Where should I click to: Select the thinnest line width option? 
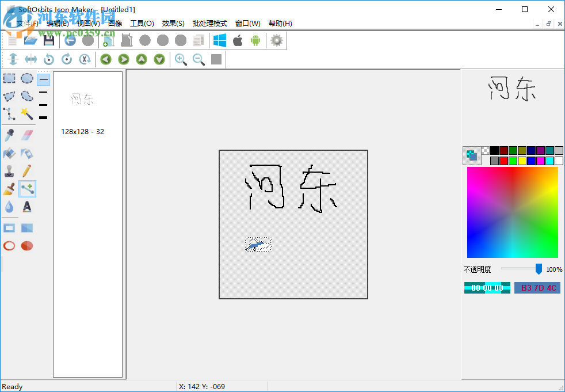pos(43,78)
